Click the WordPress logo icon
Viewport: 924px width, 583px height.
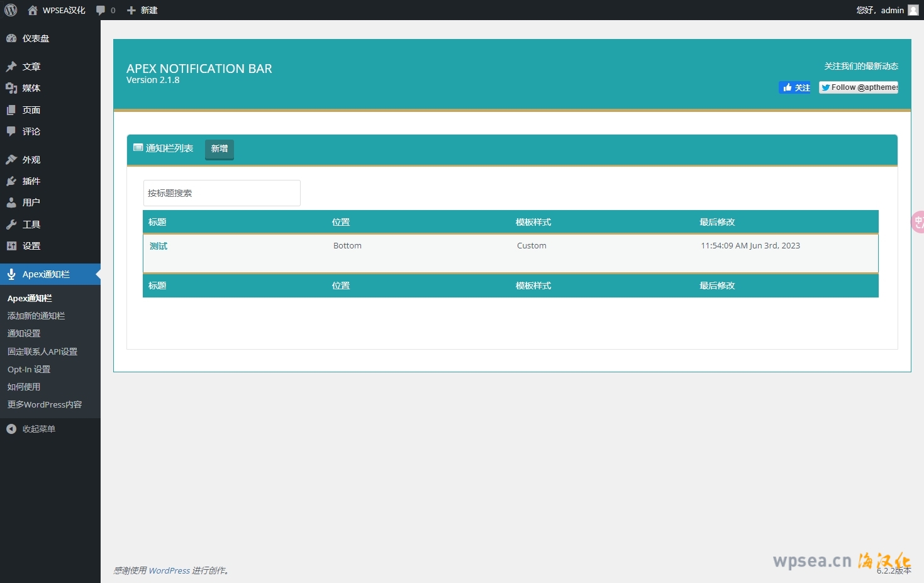(11, 10)
